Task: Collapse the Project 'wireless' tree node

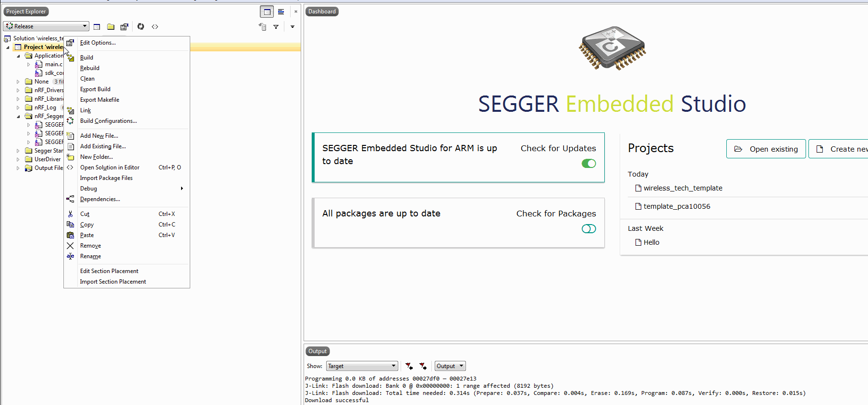Action: click(x=8, y=48)
